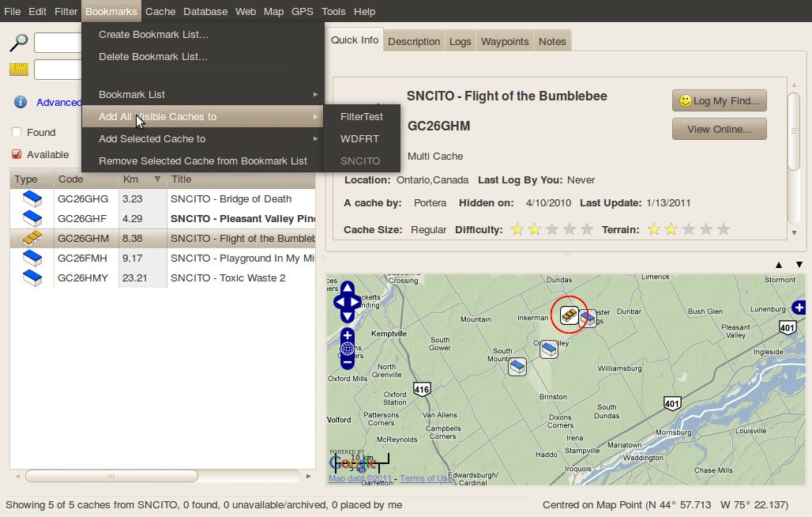Click the cache icon in GC26GHG row
The image size is (812, 517).
coord(32,198)
